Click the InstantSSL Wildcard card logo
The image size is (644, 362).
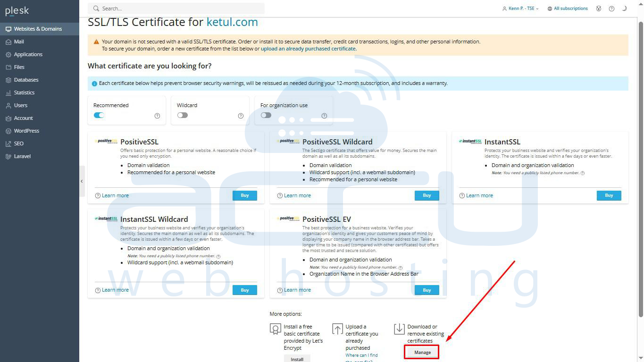pyautogui.click(x=106, y=218)
